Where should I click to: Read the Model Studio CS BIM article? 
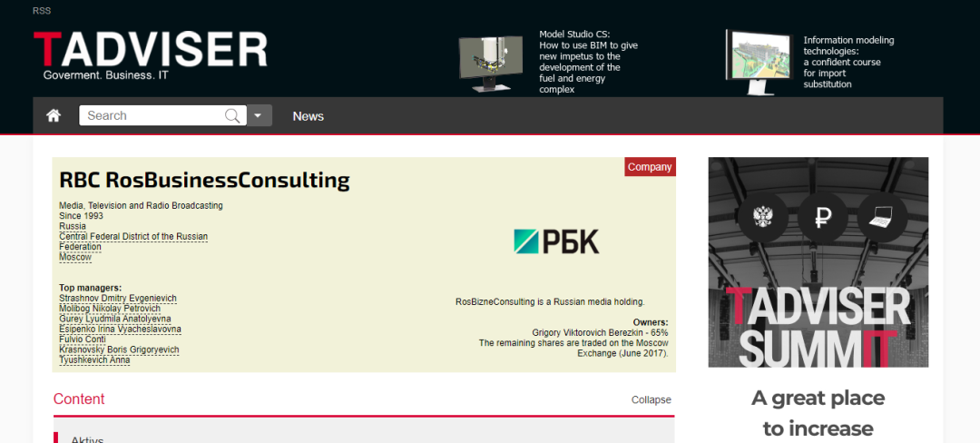[x=589, y=62]
